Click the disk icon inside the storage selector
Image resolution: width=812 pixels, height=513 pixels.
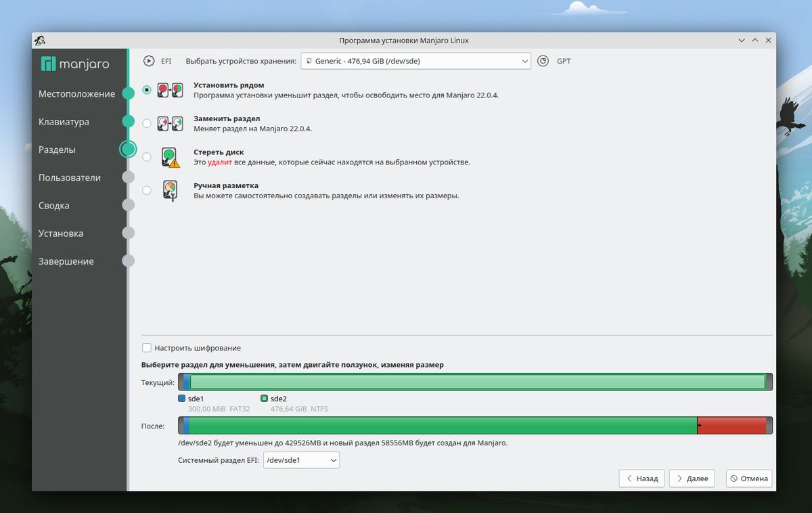(309, 61)
